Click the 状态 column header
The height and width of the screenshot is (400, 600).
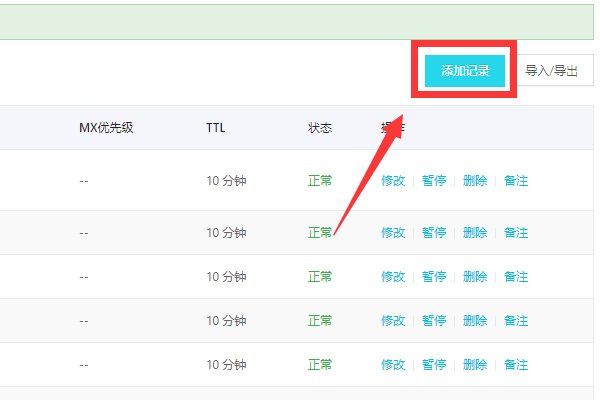[x=320, y=128]
